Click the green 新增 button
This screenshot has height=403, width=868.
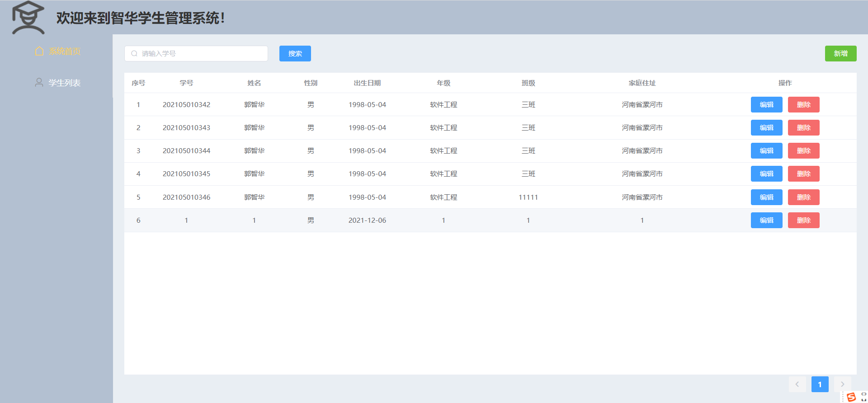click(841, 53)
